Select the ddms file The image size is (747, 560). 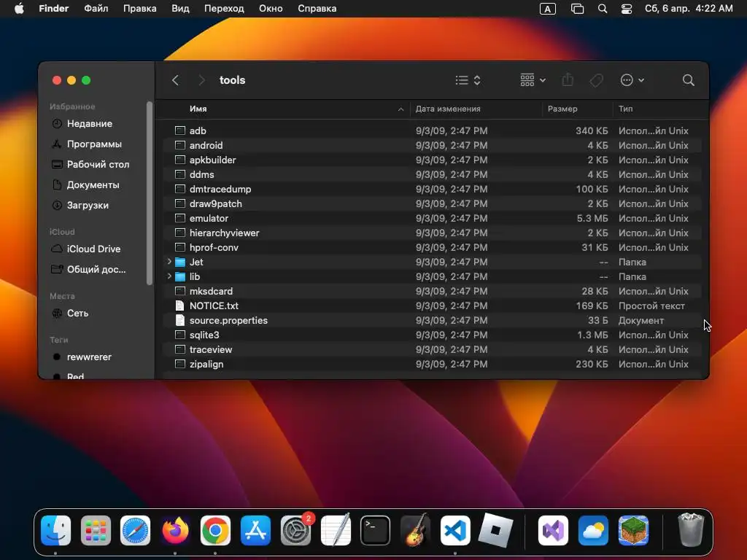201,174
